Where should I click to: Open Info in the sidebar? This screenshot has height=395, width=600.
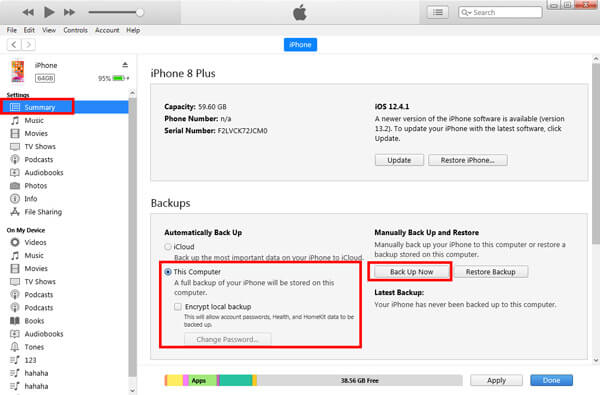click(x=31, y=199)
